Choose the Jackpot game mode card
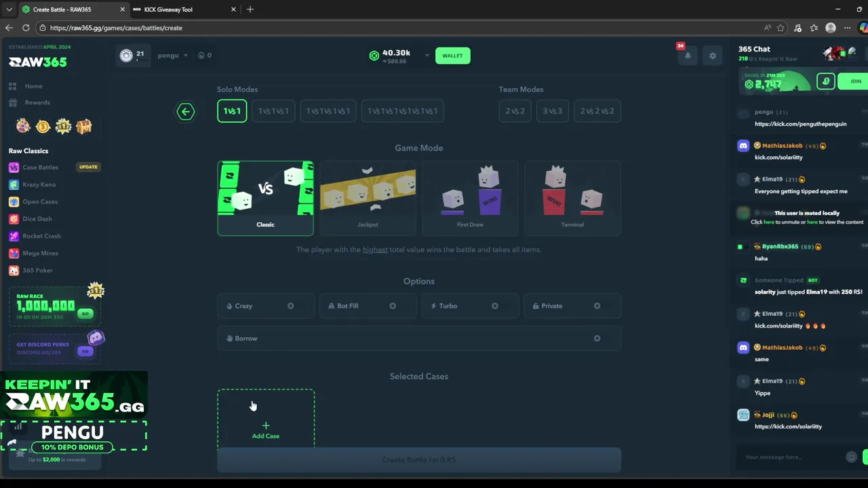This screenshot has height=488, width=868. pyautogui.click(x=368, y=198)
